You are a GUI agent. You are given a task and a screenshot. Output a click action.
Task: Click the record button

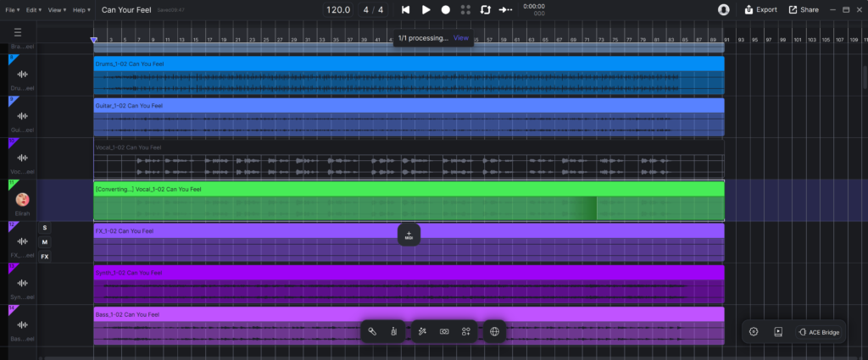445,9
